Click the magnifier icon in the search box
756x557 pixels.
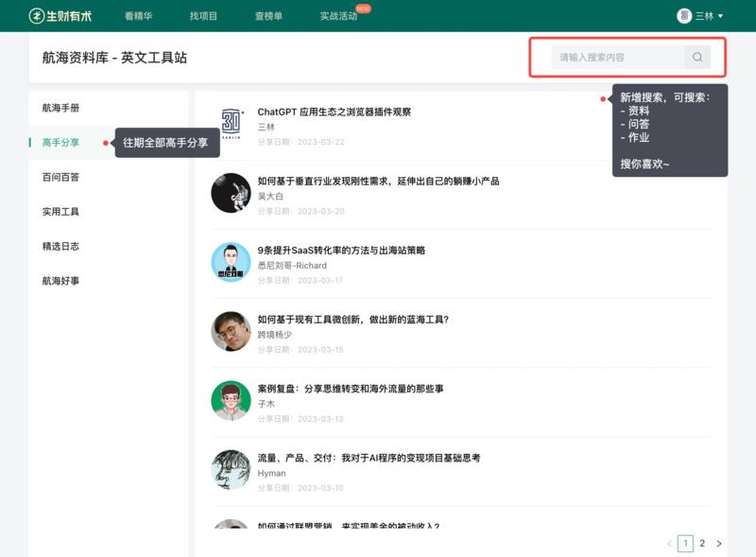[x=696, y=59]
